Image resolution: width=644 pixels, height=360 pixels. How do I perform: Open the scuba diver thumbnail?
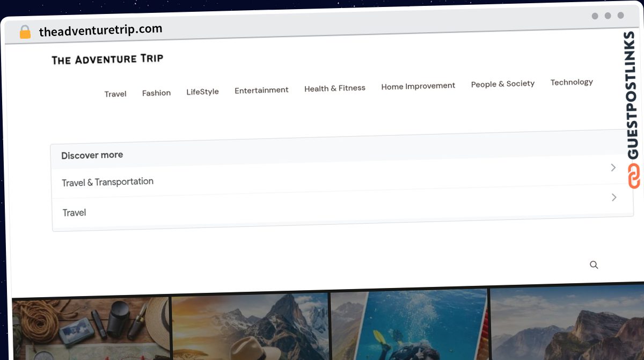point(409,324)
